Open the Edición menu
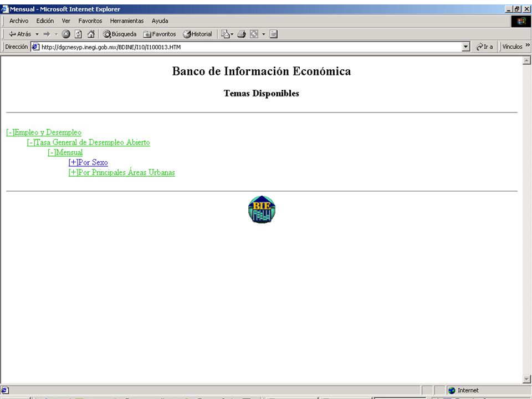Screen dimensions: 532x399 point(45,21)
